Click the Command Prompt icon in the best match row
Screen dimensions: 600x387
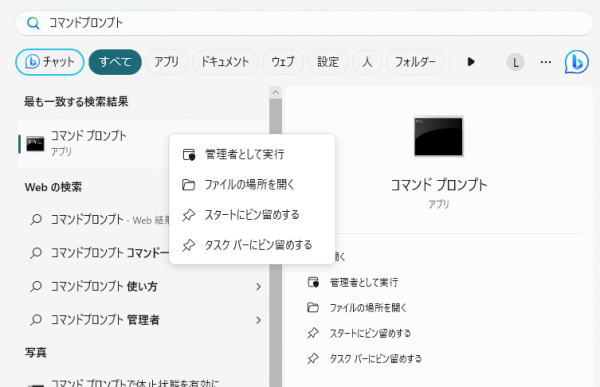point(35,144)
